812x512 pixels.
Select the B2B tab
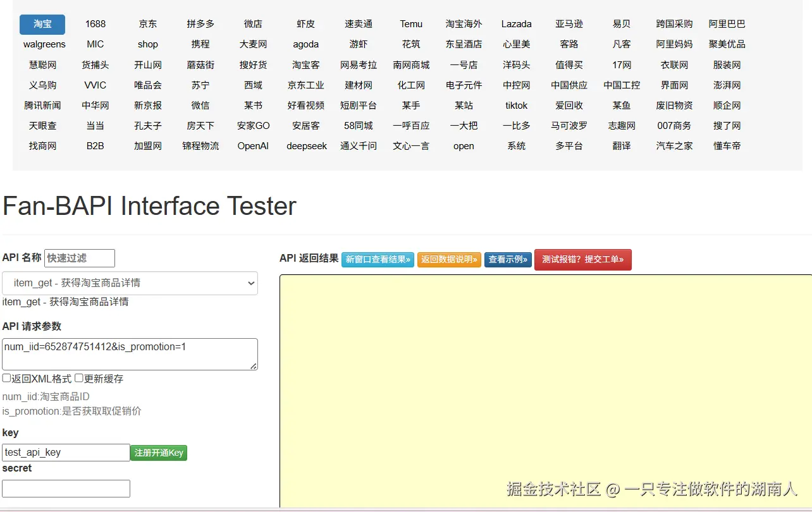point(95,145)
